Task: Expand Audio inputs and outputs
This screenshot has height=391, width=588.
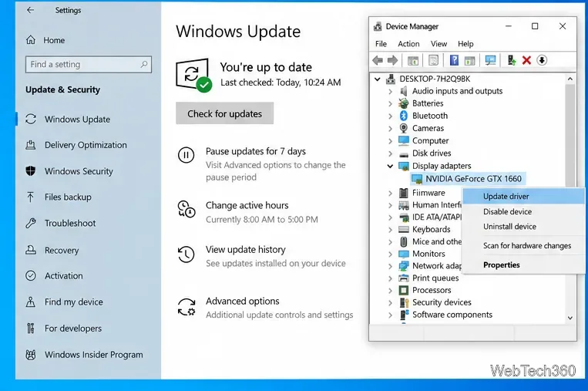Action: [x=391, y=92]
